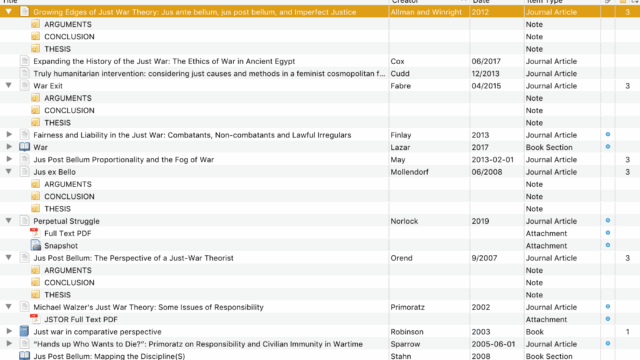640x360 pixels.
Task: Click CONCLUSION note icon under Orend article
Action: pyautogui.click(x=36, y=282)
